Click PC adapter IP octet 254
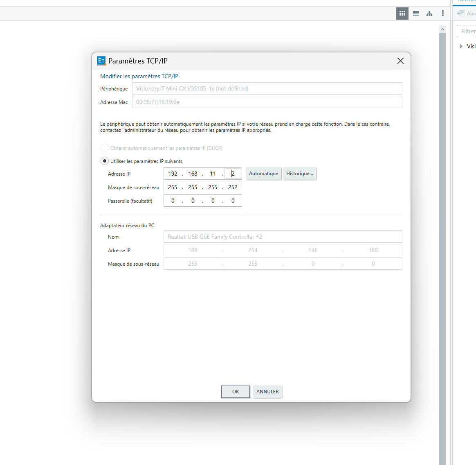Viewport: 476px width, 465px height. point(253,250)
